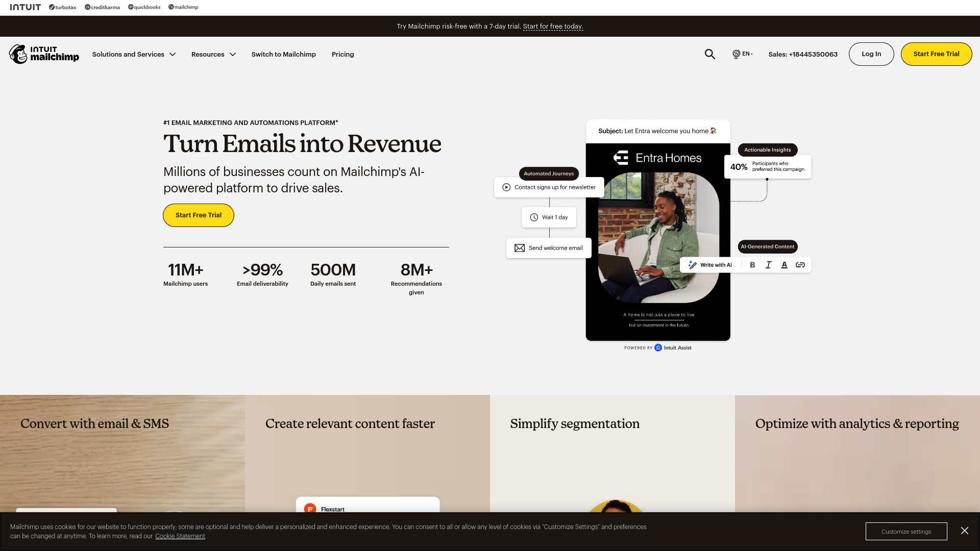Open the TurboTax brand link
This screenshot has width=980, height=551.
click(x=62, y=7)
